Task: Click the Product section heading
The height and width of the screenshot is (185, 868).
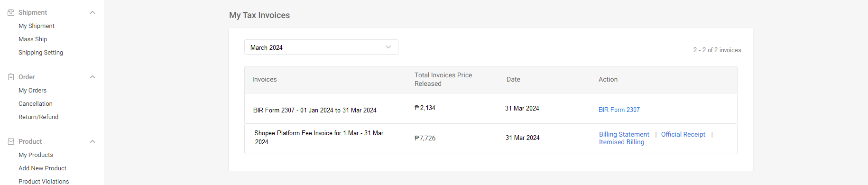Action: click(x=30, y=141)
